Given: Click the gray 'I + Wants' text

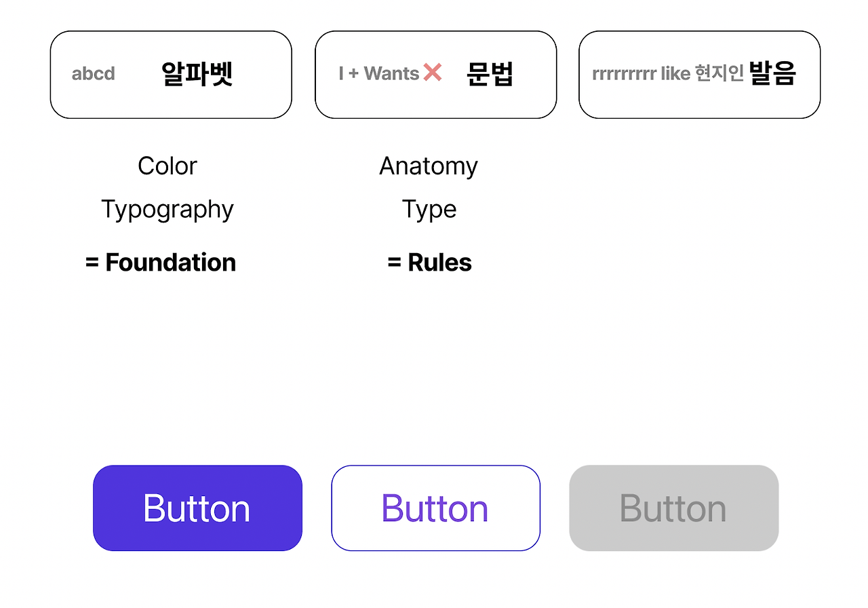Looking at the screenshot, I should [379, 73].
